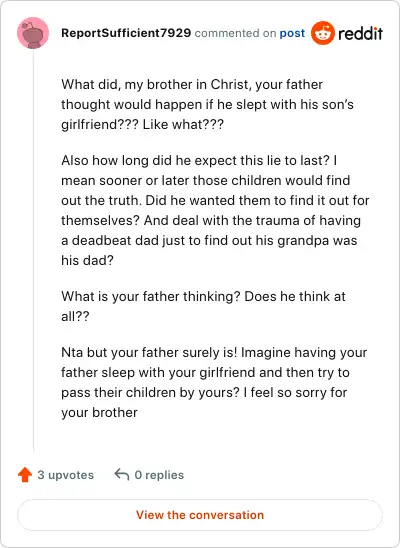Open ReportSufficient7929's avatar image
This screenshot has width=400, height=548.
33,33
